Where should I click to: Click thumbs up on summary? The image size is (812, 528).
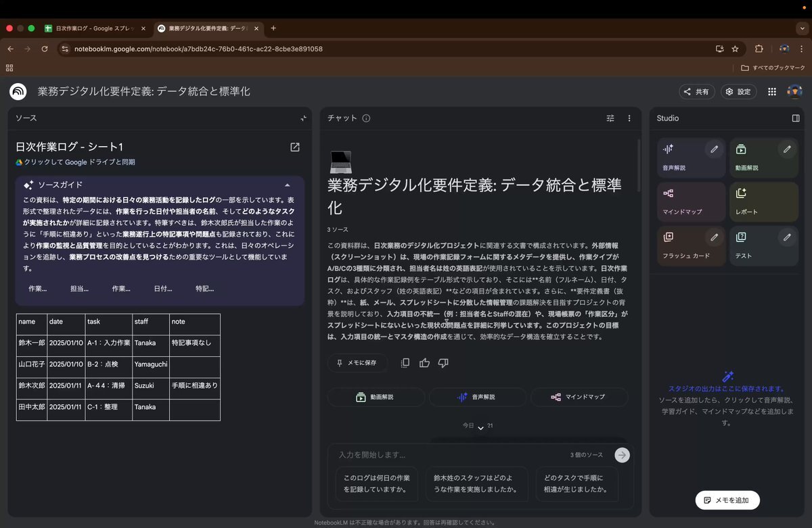click(x=424, y=363)
